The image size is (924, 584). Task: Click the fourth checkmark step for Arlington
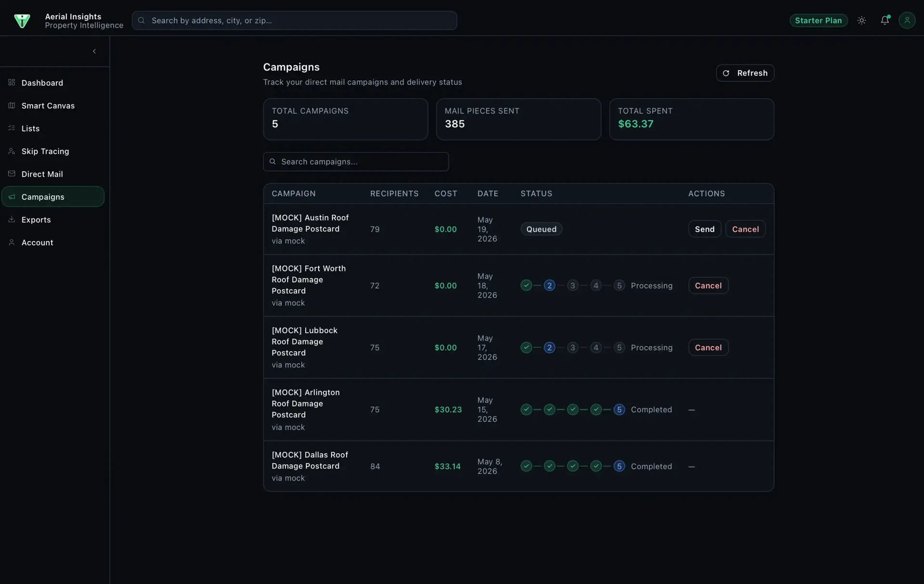[x=596, y=409]
